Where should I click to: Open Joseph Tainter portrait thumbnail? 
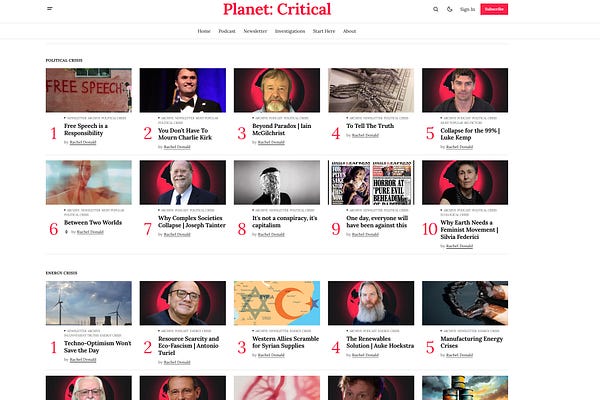(183, 182)
